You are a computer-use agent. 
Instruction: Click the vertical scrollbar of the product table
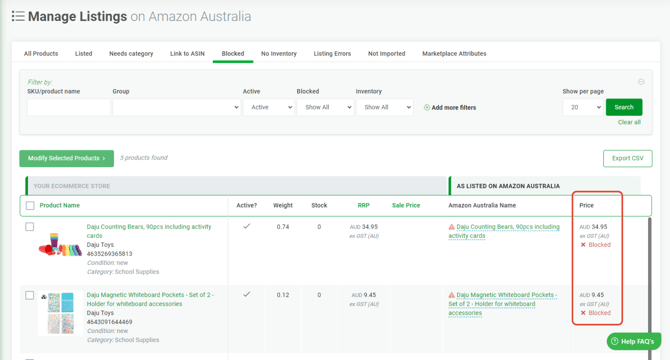650,286
